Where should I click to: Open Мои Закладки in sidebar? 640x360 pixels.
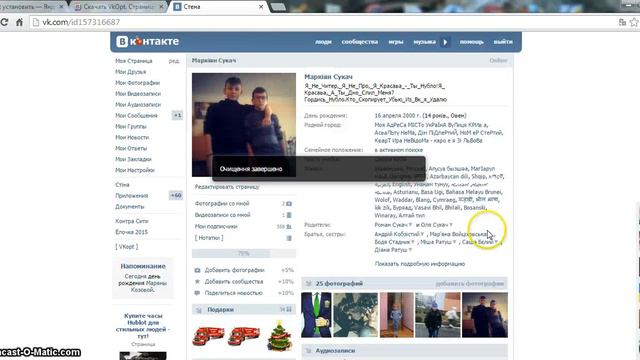[x=133, y=160]
